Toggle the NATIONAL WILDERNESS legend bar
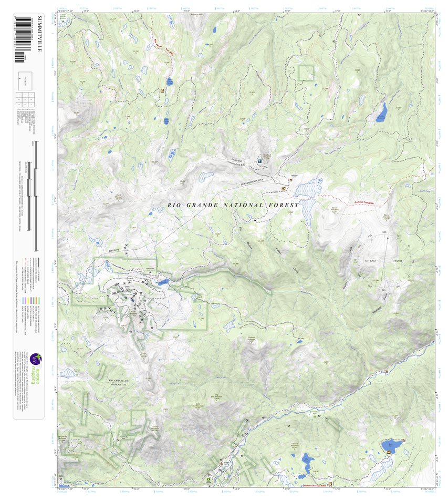This screenshot has height=500, width=448. coord(31,300)
